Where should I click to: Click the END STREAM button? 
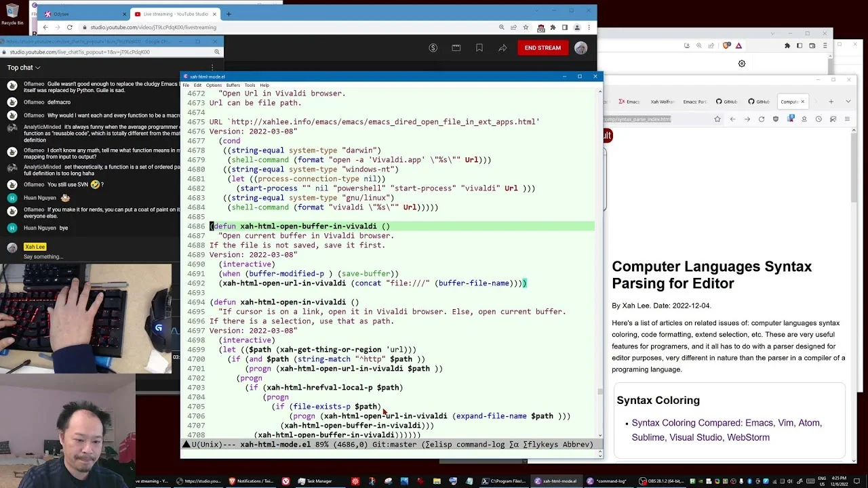(542, 47)
